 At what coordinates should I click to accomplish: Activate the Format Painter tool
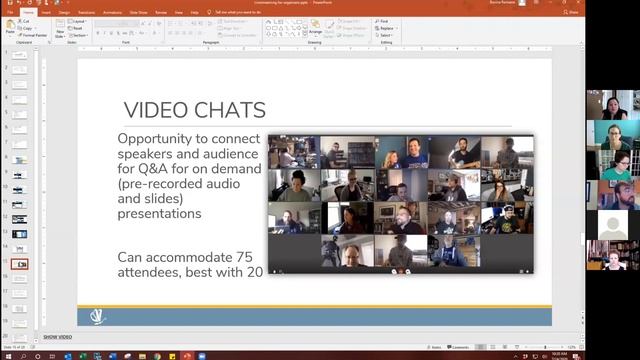pyautogui.click(x=33, y=35)
